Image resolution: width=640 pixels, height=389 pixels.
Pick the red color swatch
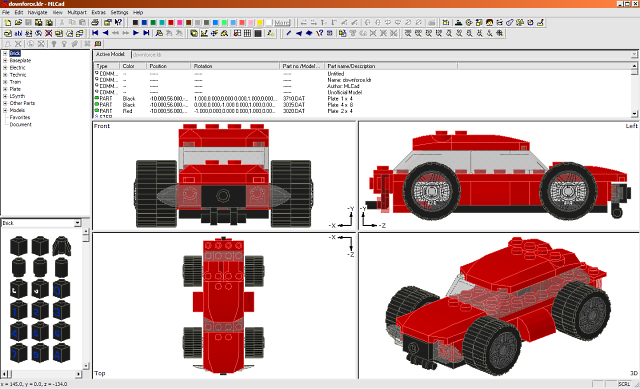171,22
